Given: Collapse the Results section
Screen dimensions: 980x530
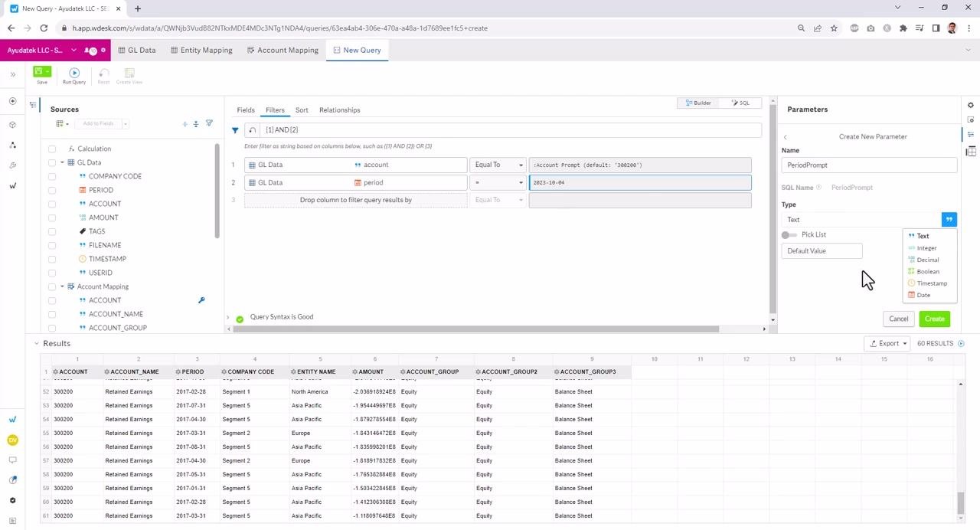Looking at the screenshot, I should point(36,344).
